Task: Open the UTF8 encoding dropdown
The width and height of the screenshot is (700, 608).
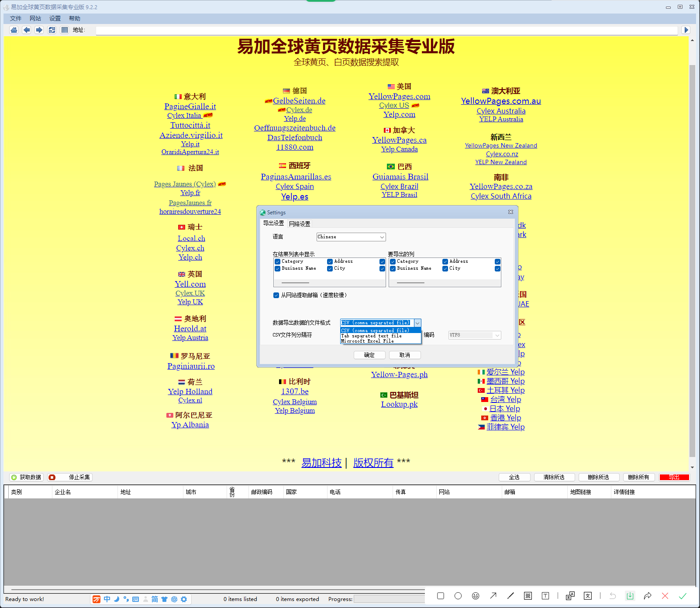Action: pyautogui.click(x=475, y=335)
